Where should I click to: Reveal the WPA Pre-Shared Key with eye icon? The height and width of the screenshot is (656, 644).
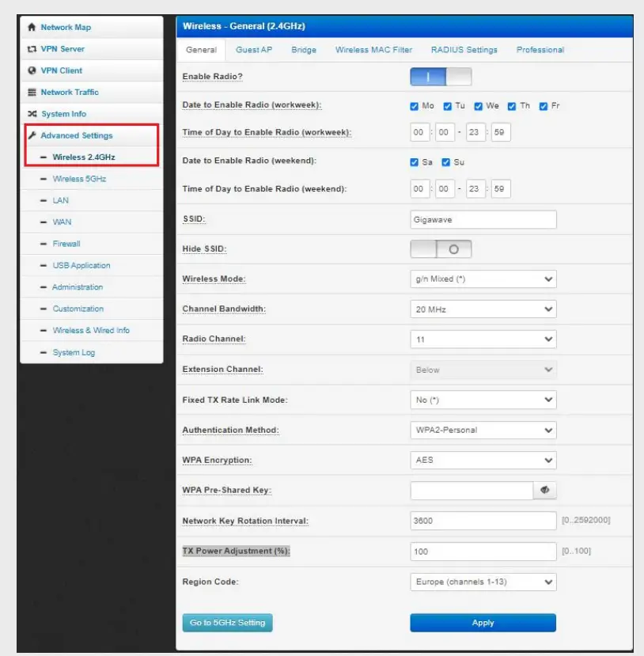tap(544, 490)
